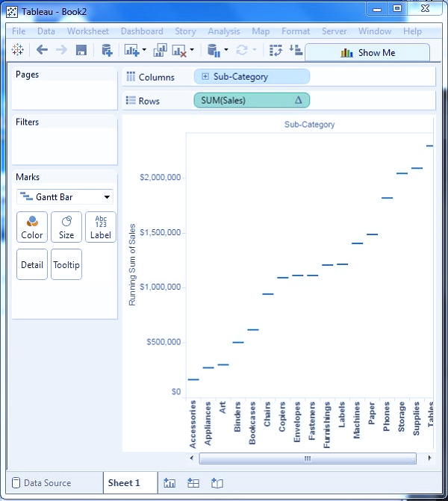The image size is (448, 501).
Task: Click the New worksheet tab icon
Action: tap(169, 483)
